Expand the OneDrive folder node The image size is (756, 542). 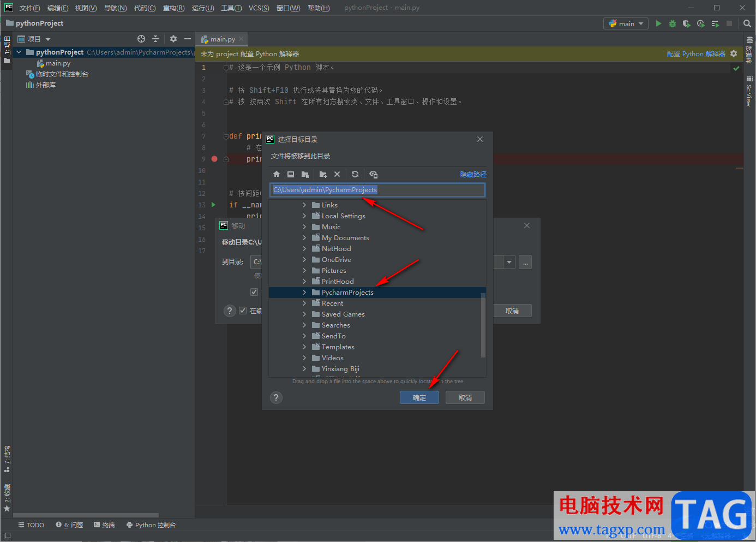tap(304, 260)
